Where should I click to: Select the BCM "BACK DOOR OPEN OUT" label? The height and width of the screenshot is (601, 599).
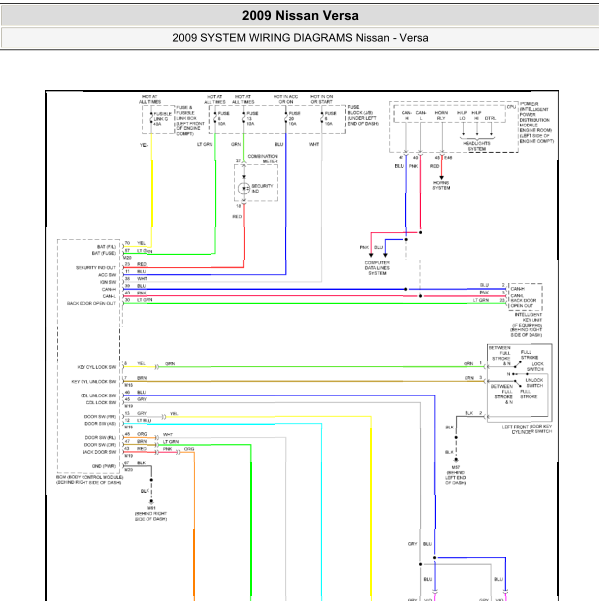(91, 303)
